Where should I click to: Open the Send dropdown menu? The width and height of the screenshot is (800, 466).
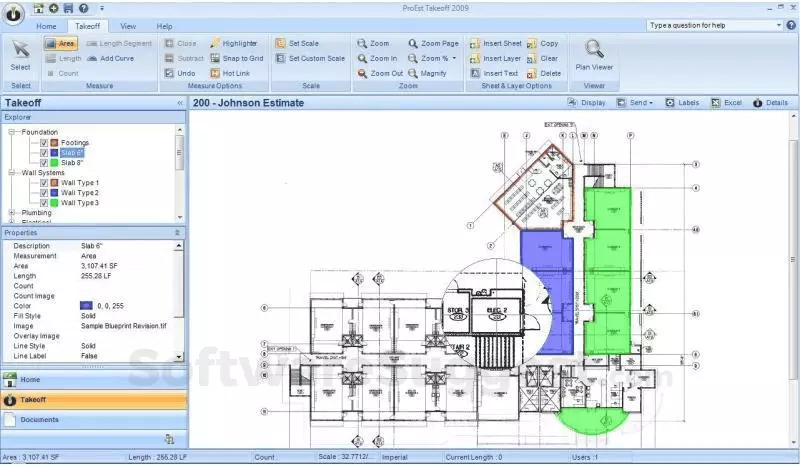pyautogui.click(x=635, y=103)
